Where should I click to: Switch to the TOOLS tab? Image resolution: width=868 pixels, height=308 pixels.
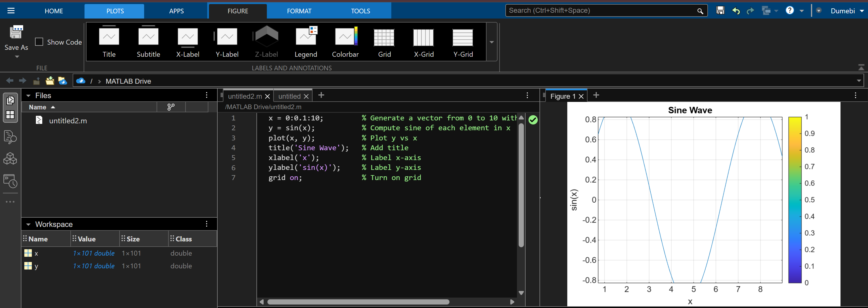[x=360, y=11]
